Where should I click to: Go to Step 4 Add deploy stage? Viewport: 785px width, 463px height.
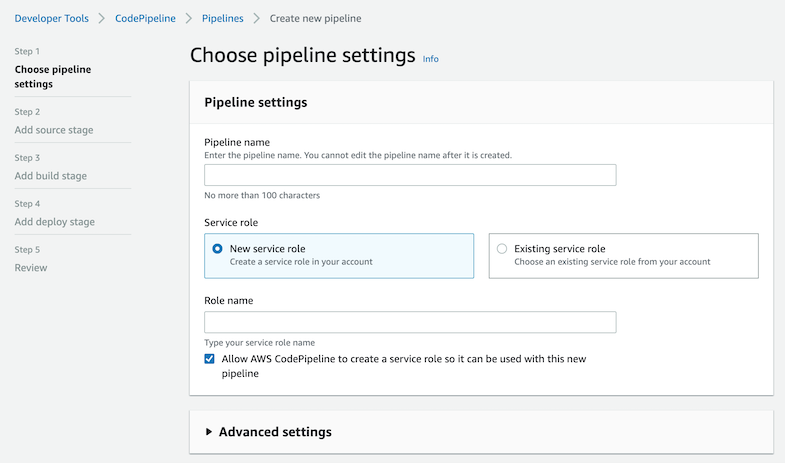55,222
